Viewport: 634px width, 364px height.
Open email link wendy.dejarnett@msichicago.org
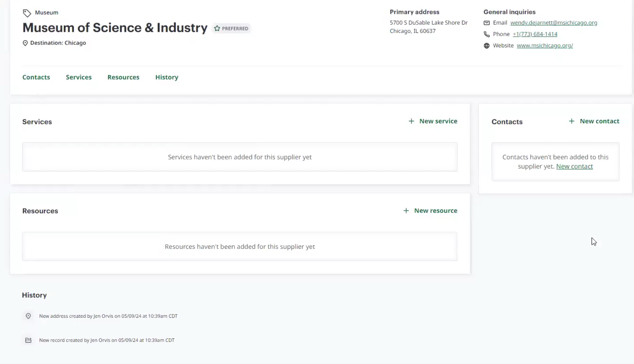(x=554, y=23)
